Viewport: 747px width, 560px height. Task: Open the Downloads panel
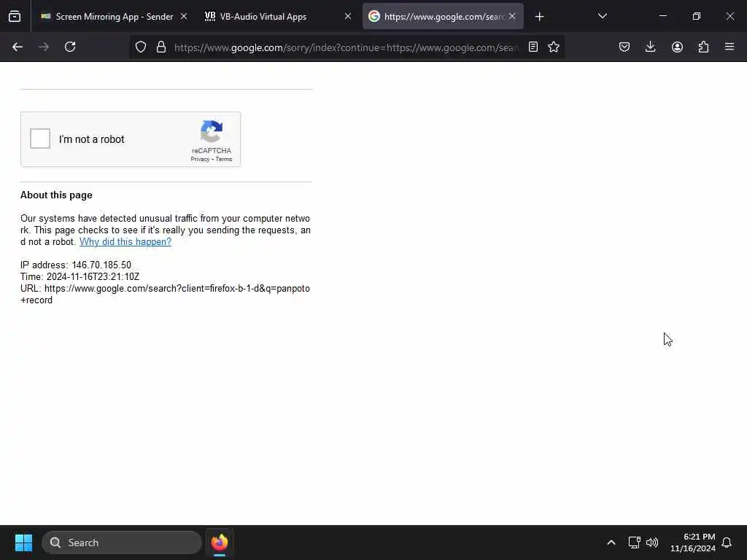[650, 47]
